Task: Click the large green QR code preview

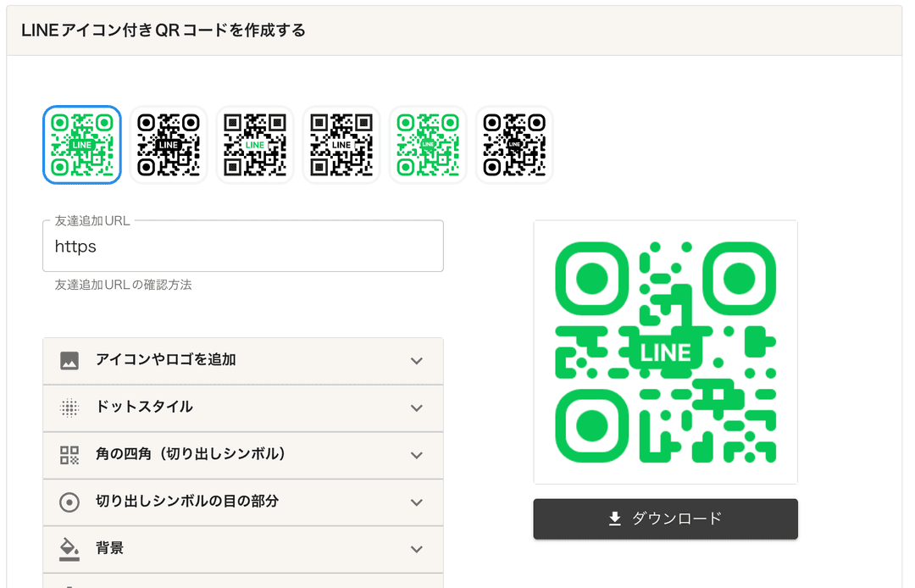Action: (665, 351)
